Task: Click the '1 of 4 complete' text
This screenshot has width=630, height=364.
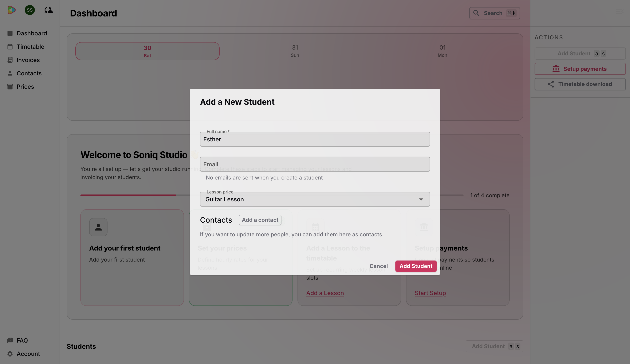Action: (490, 195)
